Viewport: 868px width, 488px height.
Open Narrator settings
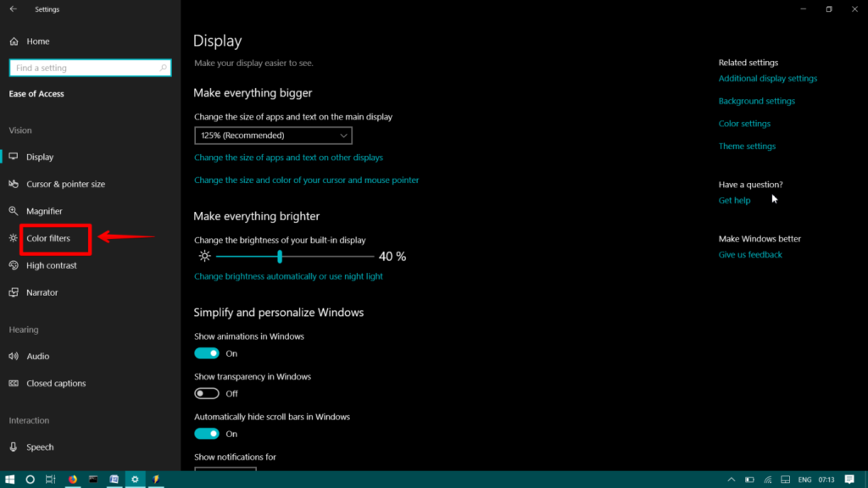42,292
